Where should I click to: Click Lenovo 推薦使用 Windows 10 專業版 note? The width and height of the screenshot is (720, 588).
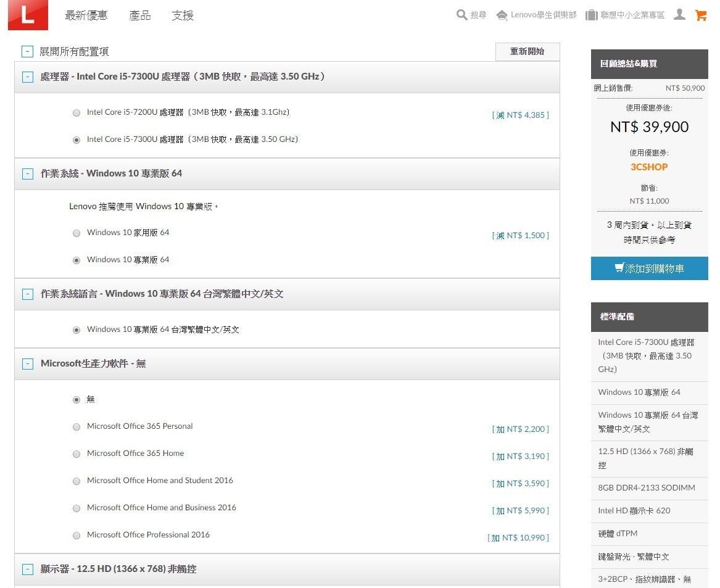(144, 207)
